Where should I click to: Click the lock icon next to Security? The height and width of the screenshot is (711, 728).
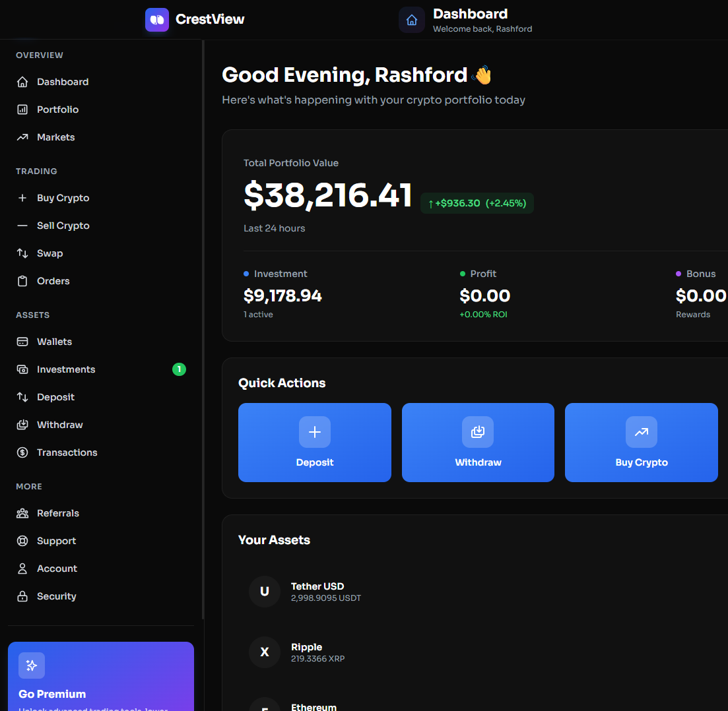pos(22,596)
